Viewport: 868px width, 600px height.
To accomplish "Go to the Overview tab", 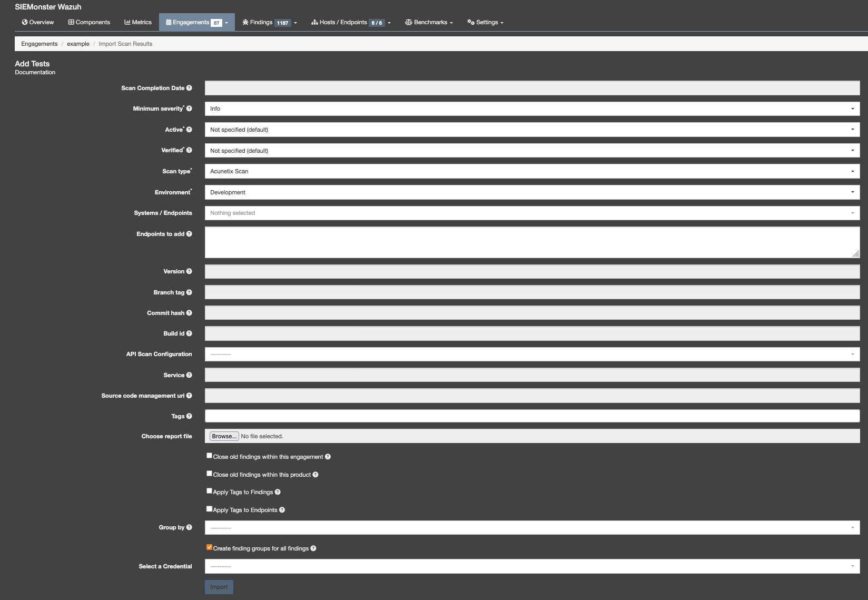I will pyautogui.click(x=38, y=22).
